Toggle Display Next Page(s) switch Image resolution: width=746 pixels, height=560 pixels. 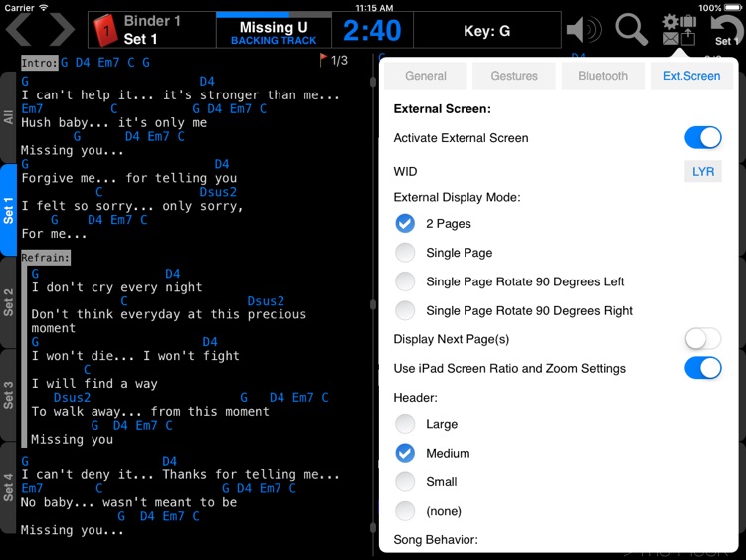(x=702, y=339)
